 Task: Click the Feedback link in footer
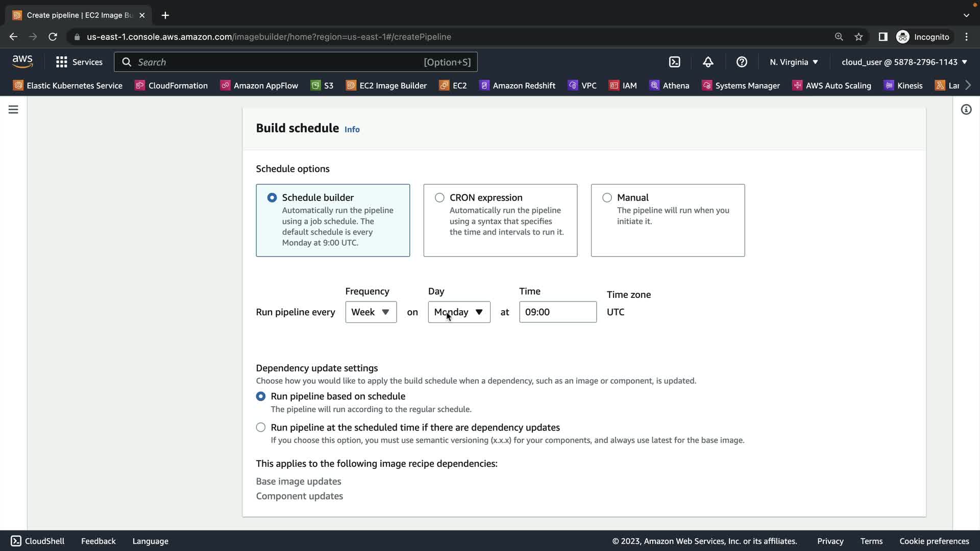[x=98, y=541]
